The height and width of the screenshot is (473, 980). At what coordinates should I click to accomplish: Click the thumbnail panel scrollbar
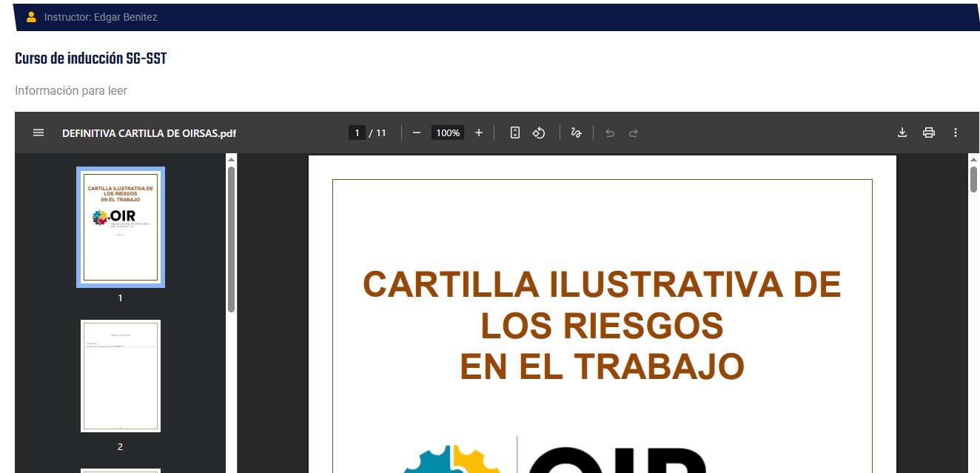(x=232, y=222)
